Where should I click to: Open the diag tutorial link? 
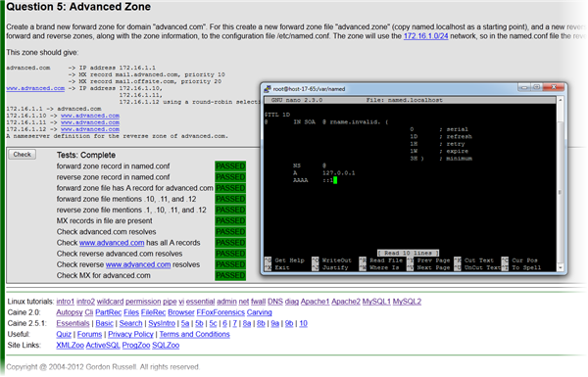coord(292,302)
